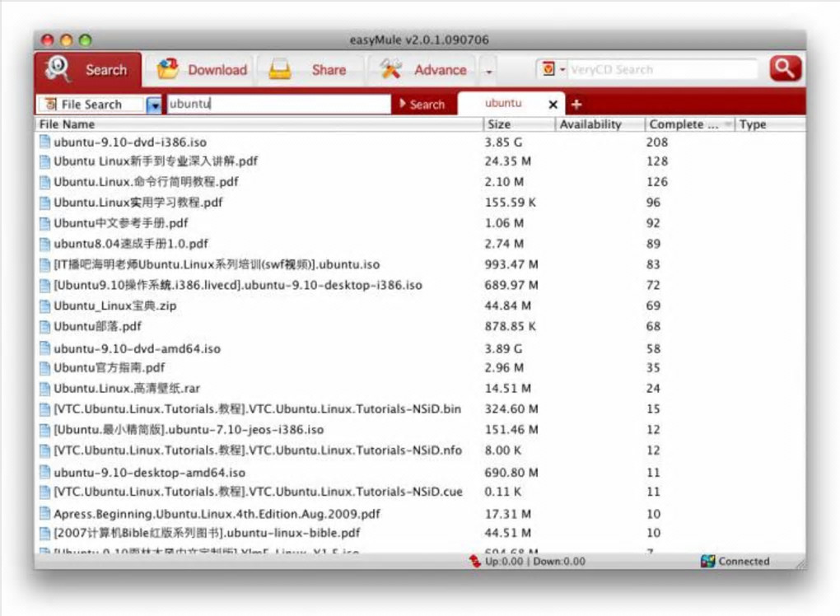Click the Connected status label
Viewport: 840px width, 616px height.
coord(744,562)
